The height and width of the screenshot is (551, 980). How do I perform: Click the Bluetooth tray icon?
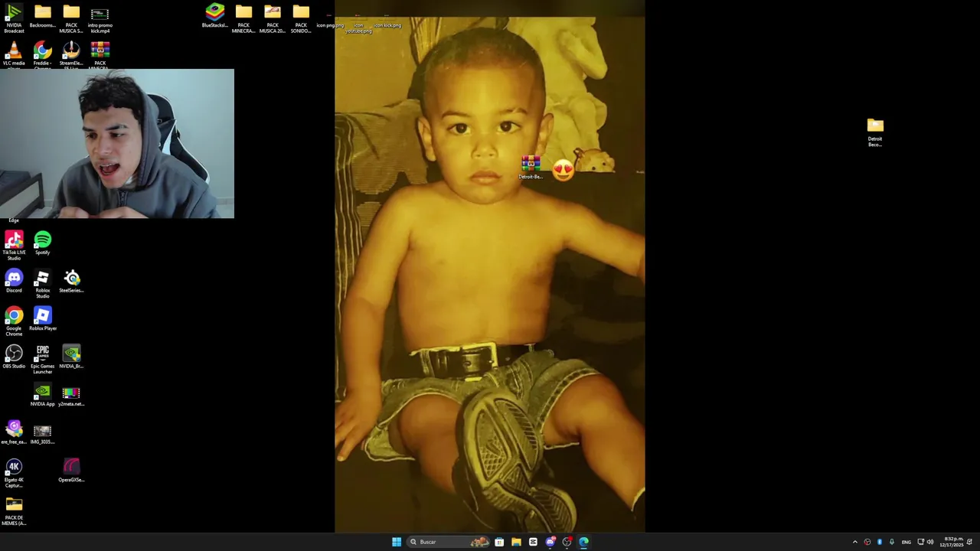880,542
